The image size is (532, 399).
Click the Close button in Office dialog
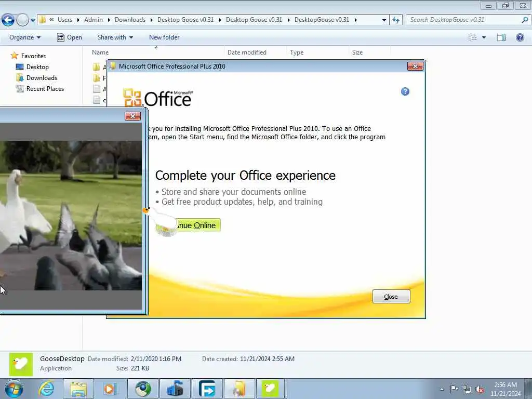coord(391,297)
